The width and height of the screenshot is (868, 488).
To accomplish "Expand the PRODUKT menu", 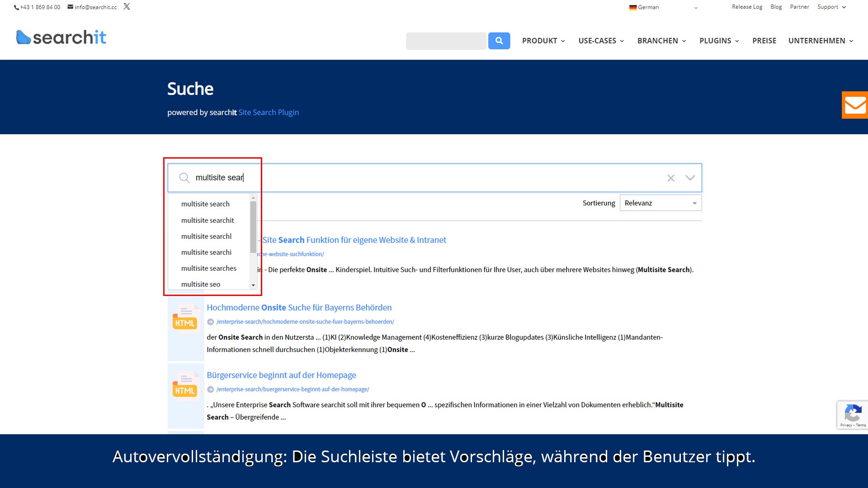I will (543, 41).
